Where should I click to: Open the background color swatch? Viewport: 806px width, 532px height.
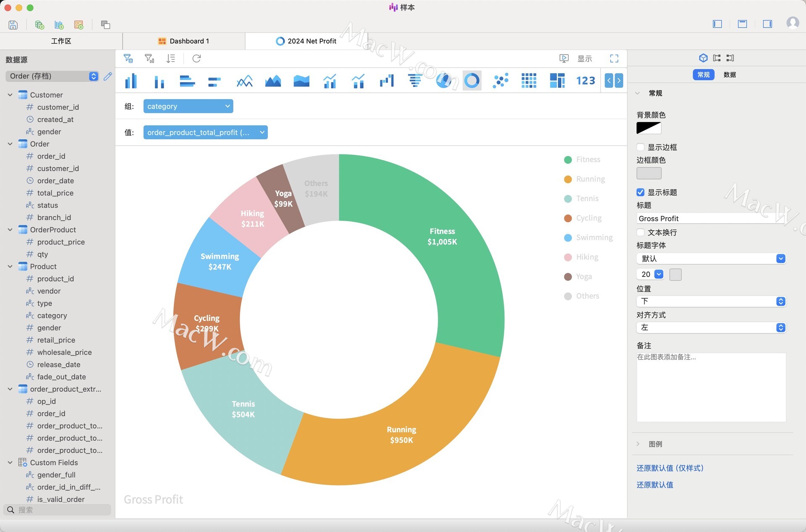(649, 128)
